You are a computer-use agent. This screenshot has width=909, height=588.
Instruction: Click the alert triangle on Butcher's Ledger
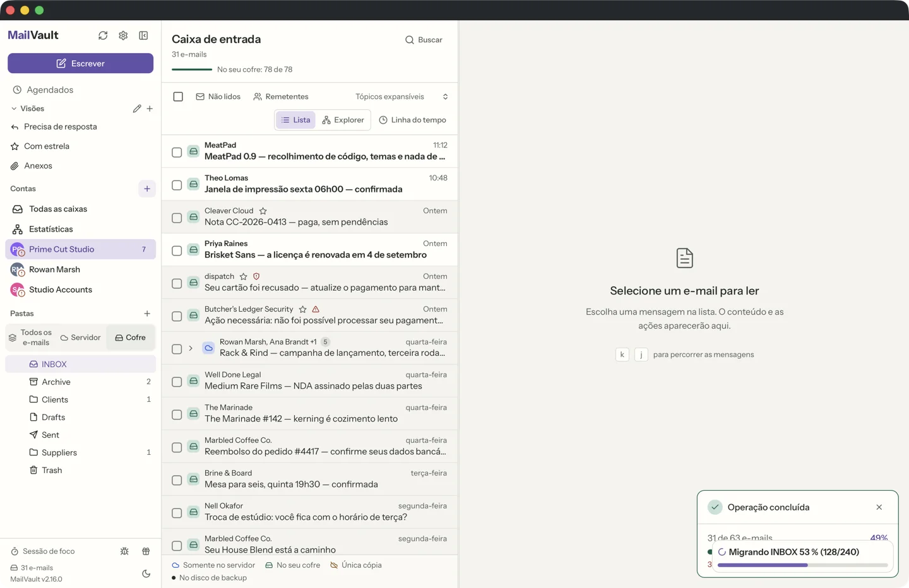coord(316,309)
